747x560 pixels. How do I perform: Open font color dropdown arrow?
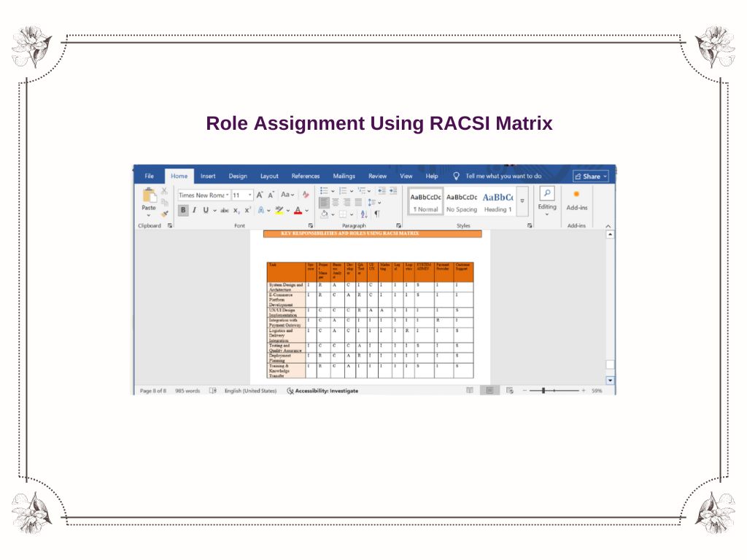pos(307,211)
